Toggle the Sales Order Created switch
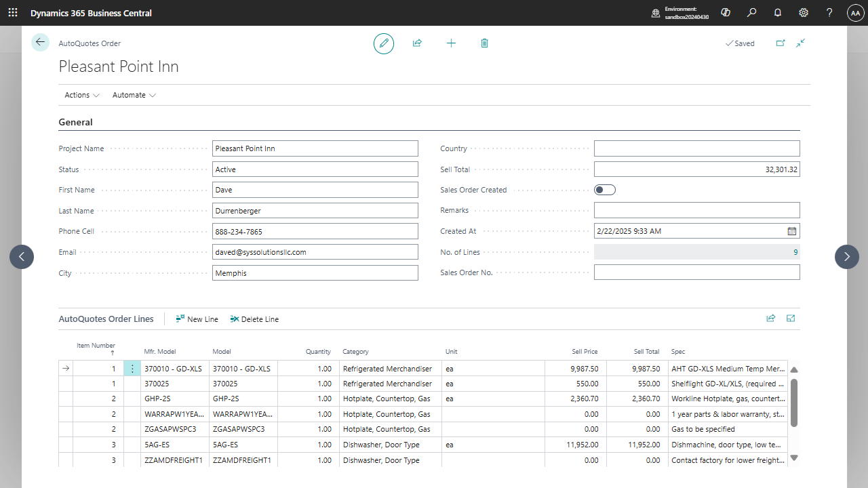Screen dimensions: 868x488 [605, 190]
